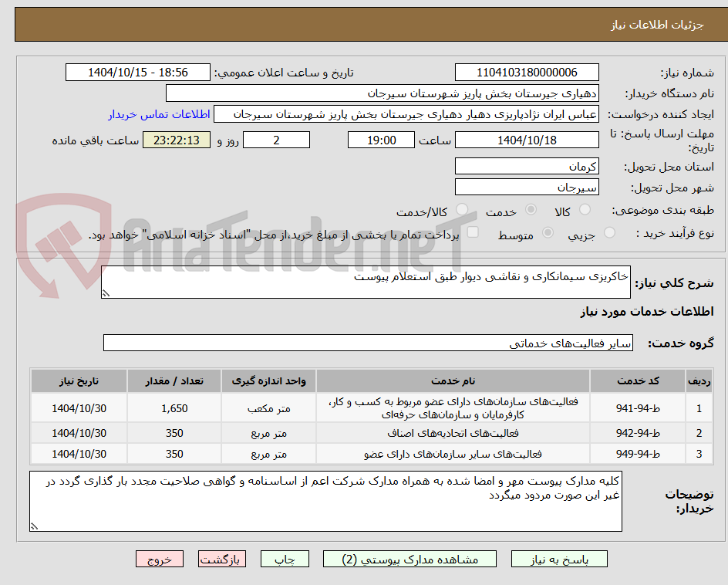Screen dimensions: 728x585
Task: Click the متر مکعب unit cell
Action: point(269,408)
